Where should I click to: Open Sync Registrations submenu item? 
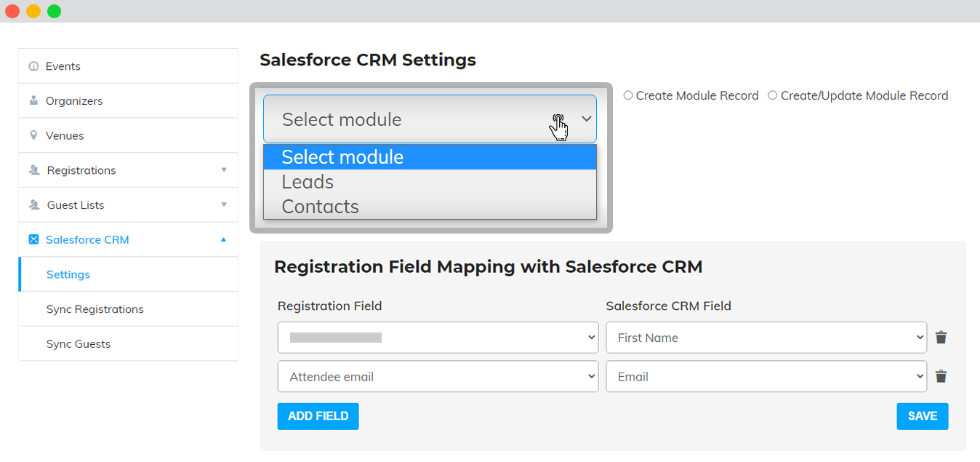128,309
